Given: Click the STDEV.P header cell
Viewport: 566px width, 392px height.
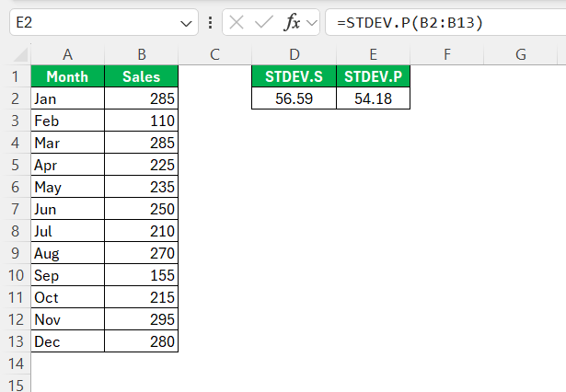Looking at the screenshot, I should point(374,76).
